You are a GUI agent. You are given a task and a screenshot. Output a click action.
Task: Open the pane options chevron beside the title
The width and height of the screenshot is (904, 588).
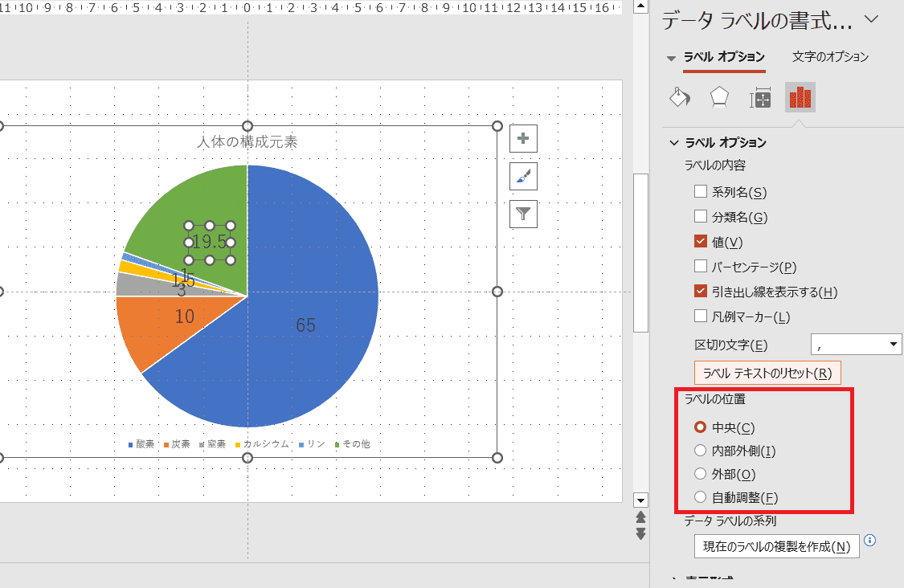point(870,18)
